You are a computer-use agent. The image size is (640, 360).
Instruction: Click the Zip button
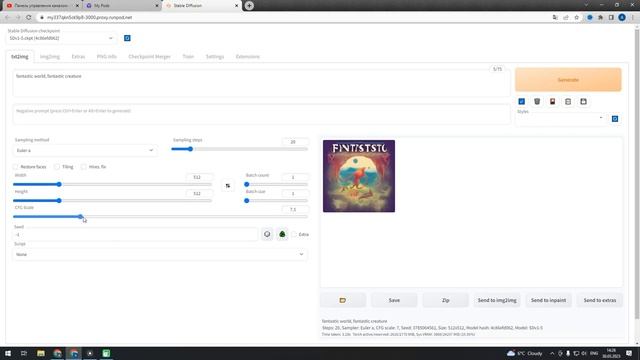pos(446,300)
